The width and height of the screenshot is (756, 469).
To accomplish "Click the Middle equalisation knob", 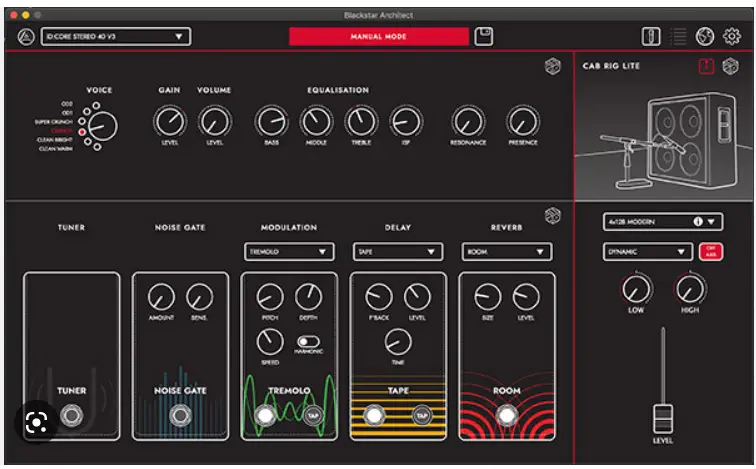I will (316, 122).
